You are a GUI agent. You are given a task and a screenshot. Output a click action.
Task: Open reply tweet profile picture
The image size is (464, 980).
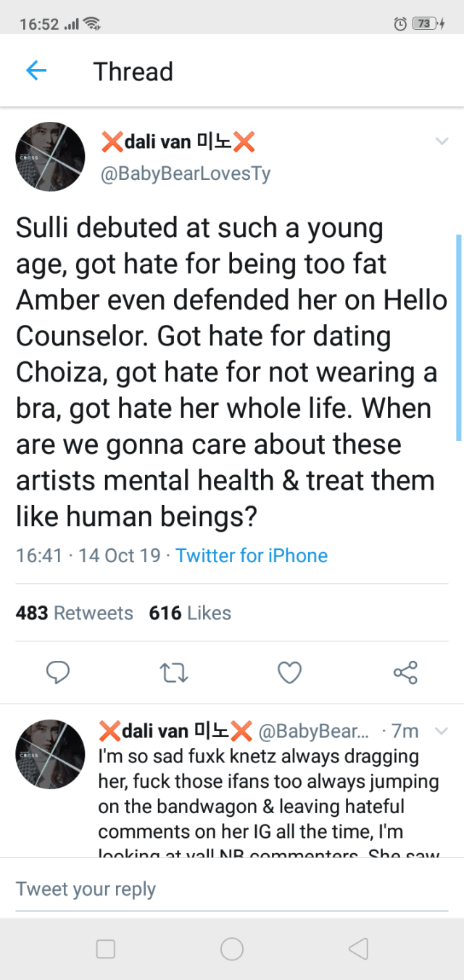51,754
